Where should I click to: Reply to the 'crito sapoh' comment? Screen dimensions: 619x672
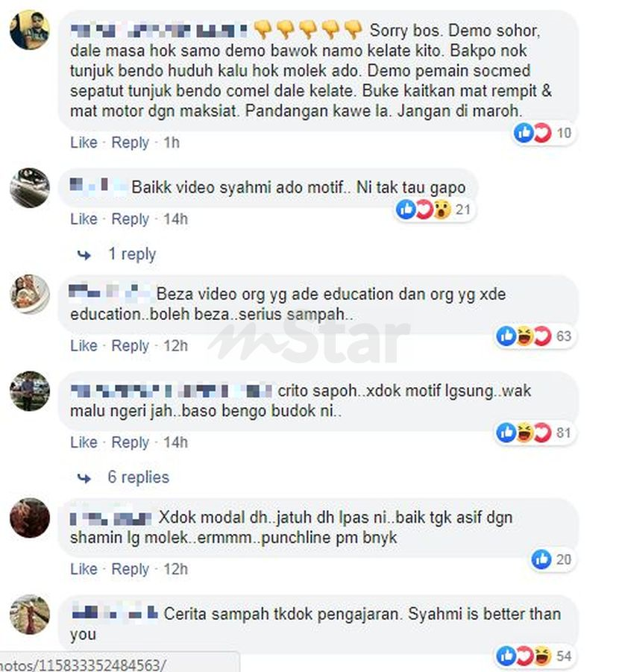pos(130,442)
